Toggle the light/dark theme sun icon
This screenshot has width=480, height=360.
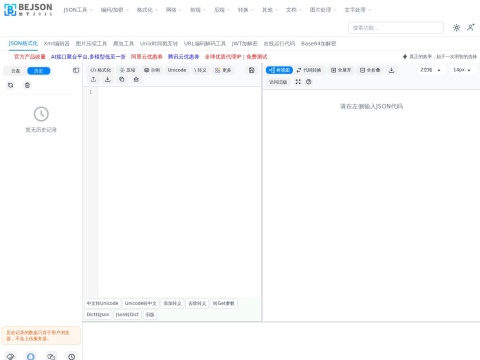click(x=456, y=28)
